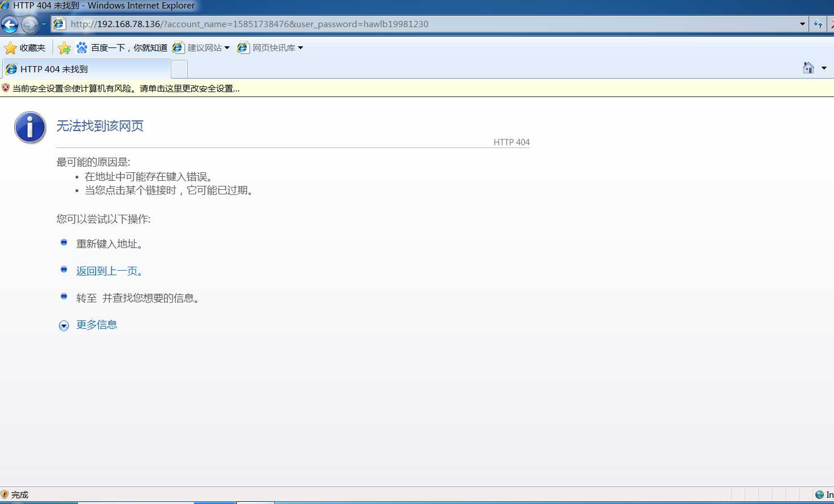The height and width of the screenshot is (504, 834).
Task: Click the status bar shield icon
Action: click(5, 494)
